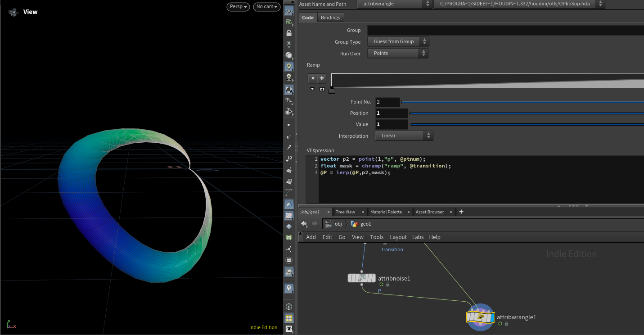Open the Group Type dropdown
This screenshot has width=644, height=335.
pyautogui.click(x=398, y=41)
